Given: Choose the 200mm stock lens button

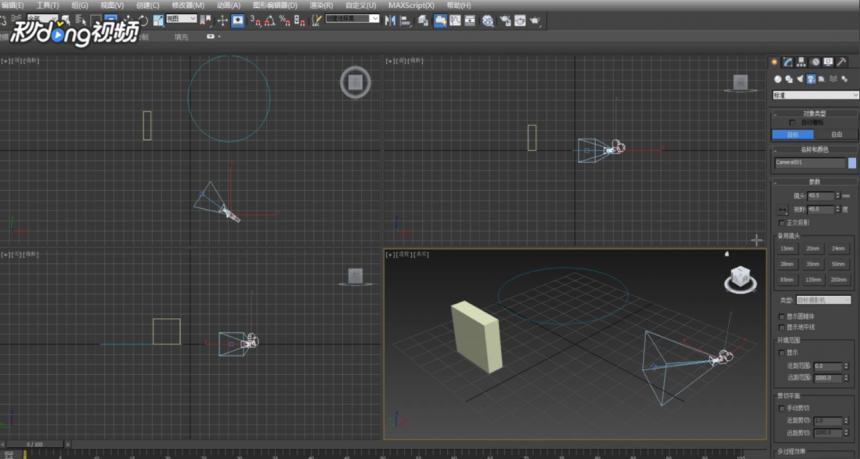Looking at the screenshot, I should (839, 280).
